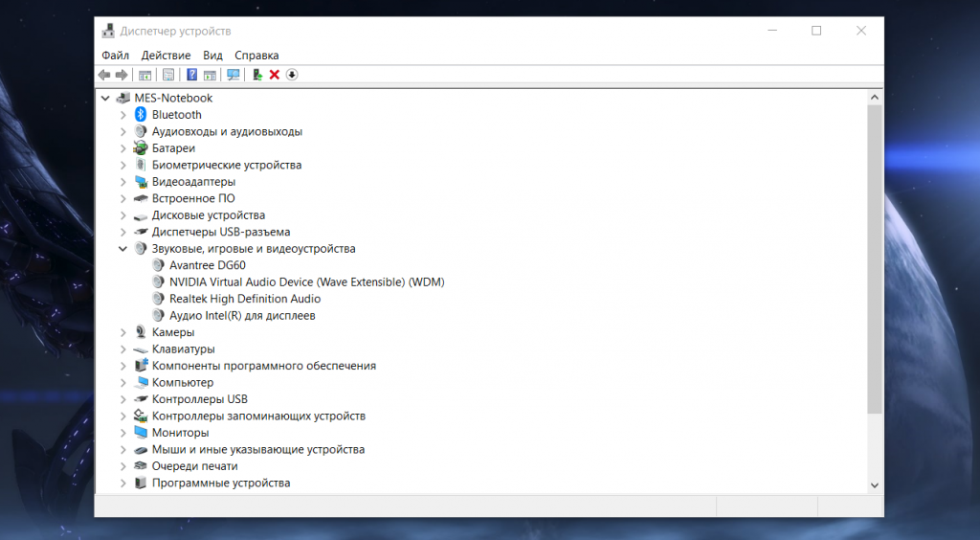This screenshot has width=980, height=540.
Task: Open Properties via the toolbar properties sheet icon
Action: click(x=168, y=75)
